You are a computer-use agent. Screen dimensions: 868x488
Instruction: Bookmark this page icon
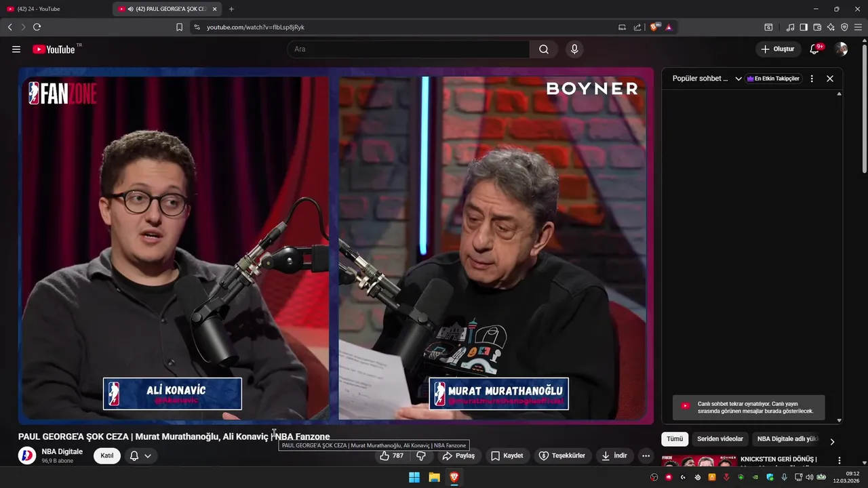click(179, 27)
